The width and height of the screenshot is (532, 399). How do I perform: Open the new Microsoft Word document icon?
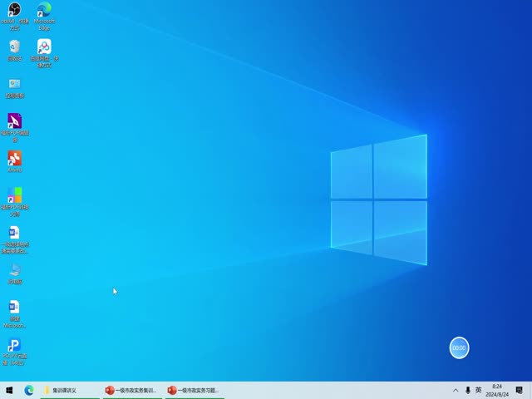14,308
